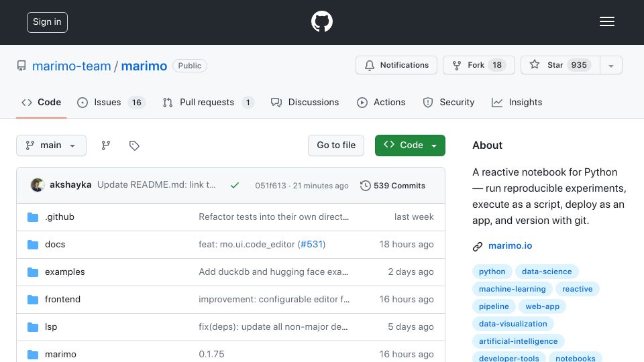This screenshot has width=644, height=362.
Task: Open the marimo.io website link
Action: pos(510,246)
